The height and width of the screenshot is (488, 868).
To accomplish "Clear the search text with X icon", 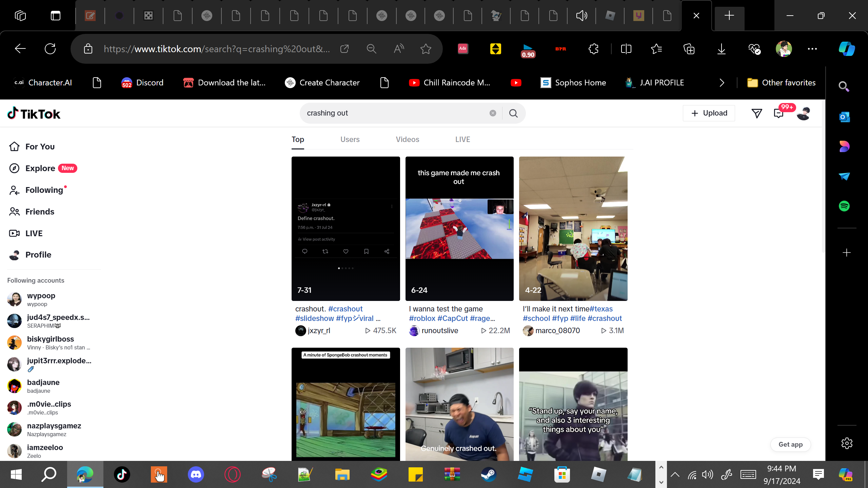I will pos(493,113).
